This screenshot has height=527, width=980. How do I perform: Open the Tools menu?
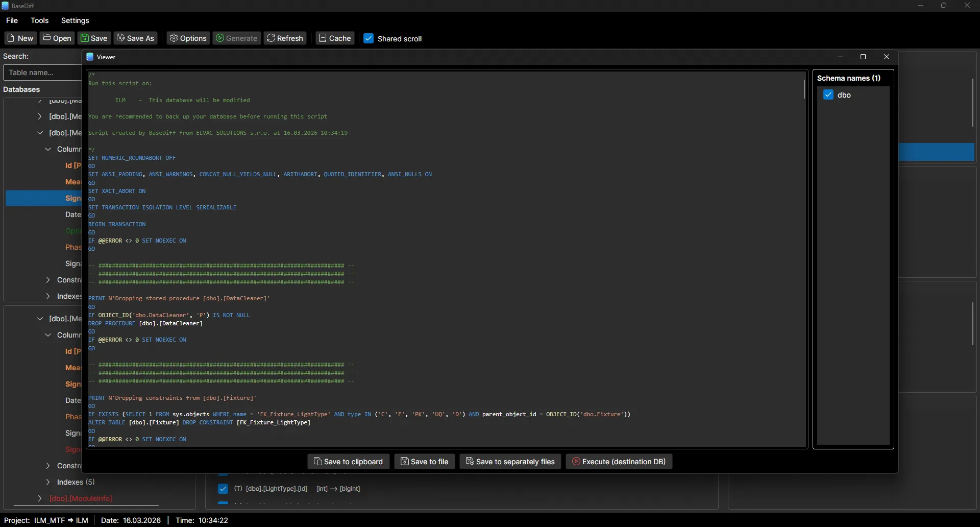[40, 20]
